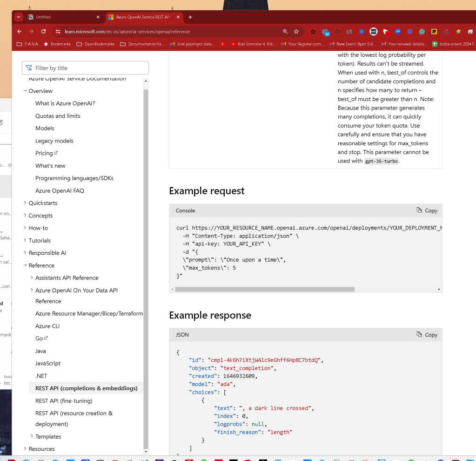Open the OpenBookmarks folder
This screenshot has width=476, height=461.
(x=96, y=44)
